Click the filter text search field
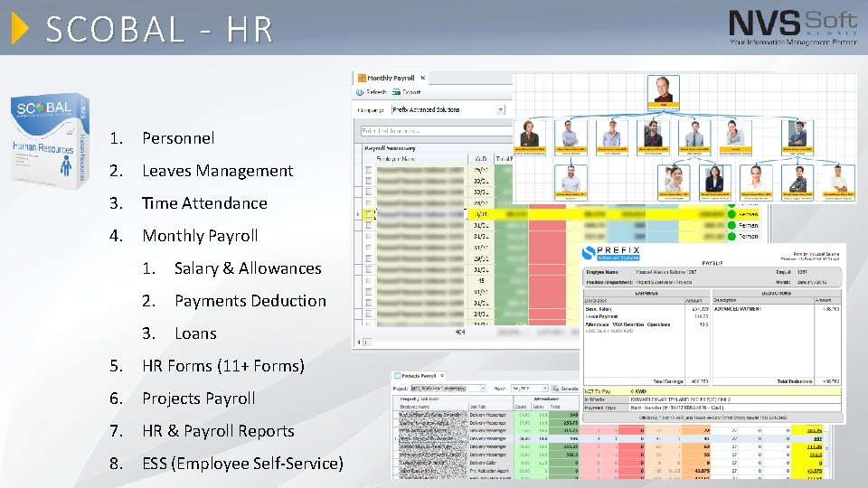Viewport: 868px width, 488px height. pos(436,131)
